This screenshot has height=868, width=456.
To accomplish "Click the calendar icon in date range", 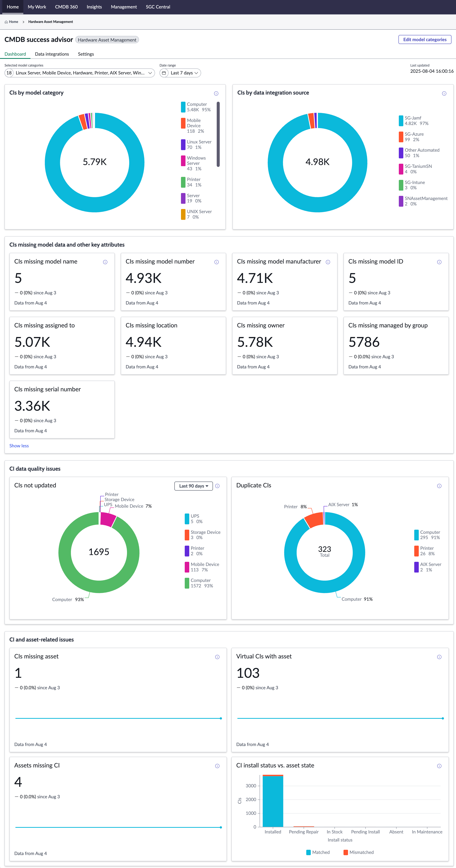I will click(164, 73).
